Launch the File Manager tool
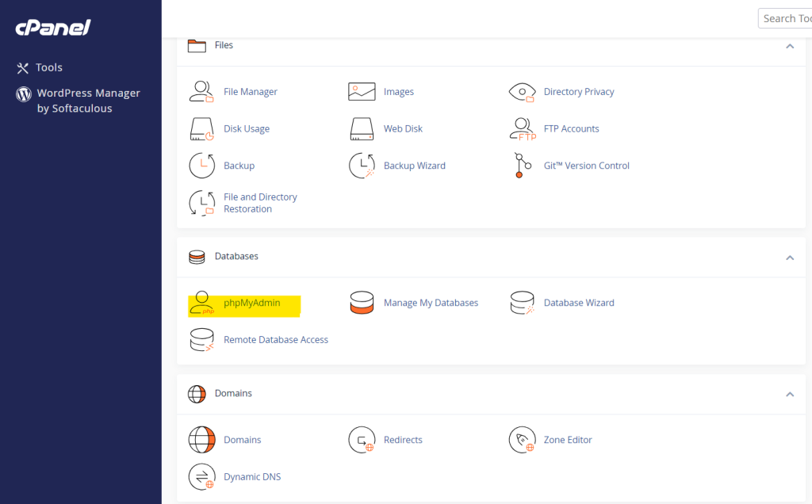The image size is (812, 504). coord(251,91)
